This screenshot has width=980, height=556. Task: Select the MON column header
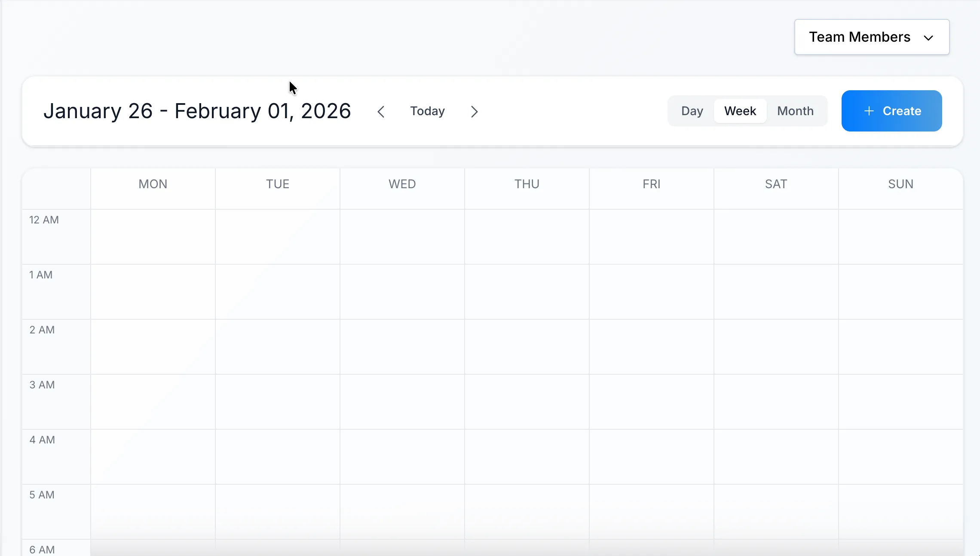(153, 184)
